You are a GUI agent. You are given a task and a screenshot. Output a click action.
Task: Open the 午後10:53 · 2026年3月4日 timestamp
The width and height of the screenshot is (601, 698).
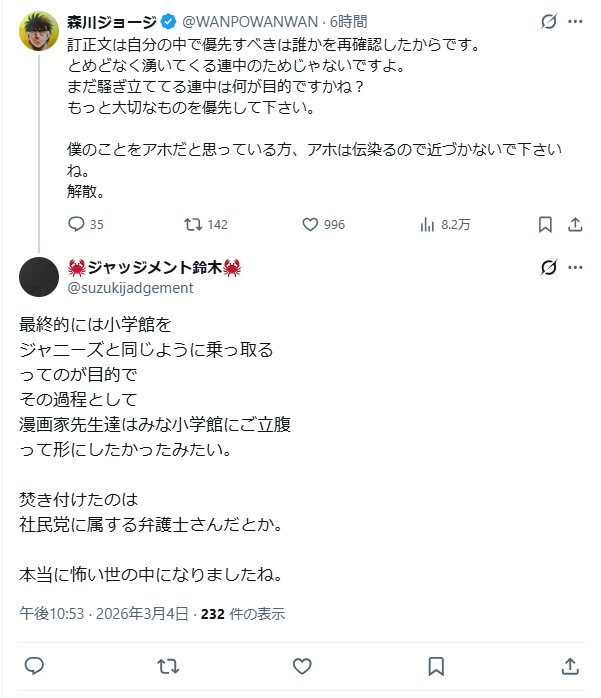pyautogui.click(x=104, y=614)
